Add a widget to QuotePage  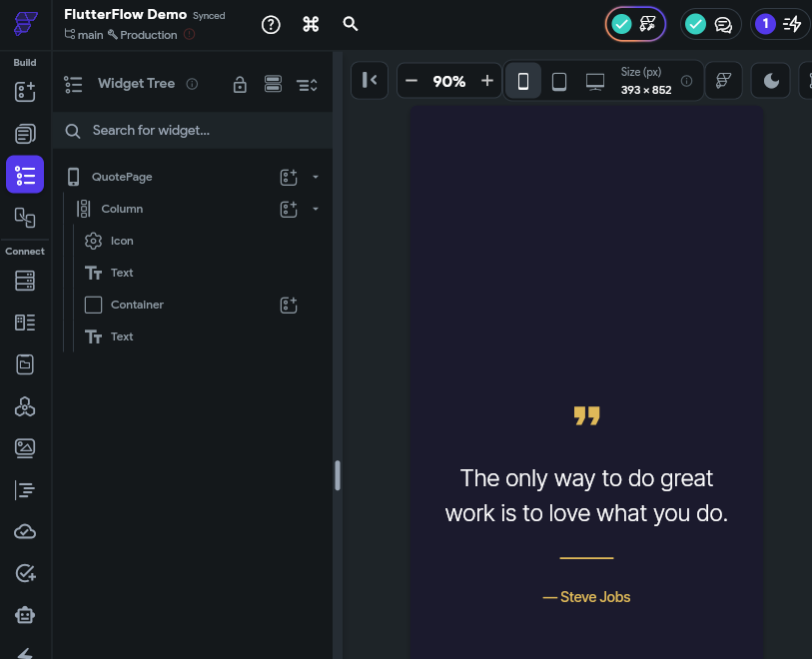pos(289,177)
